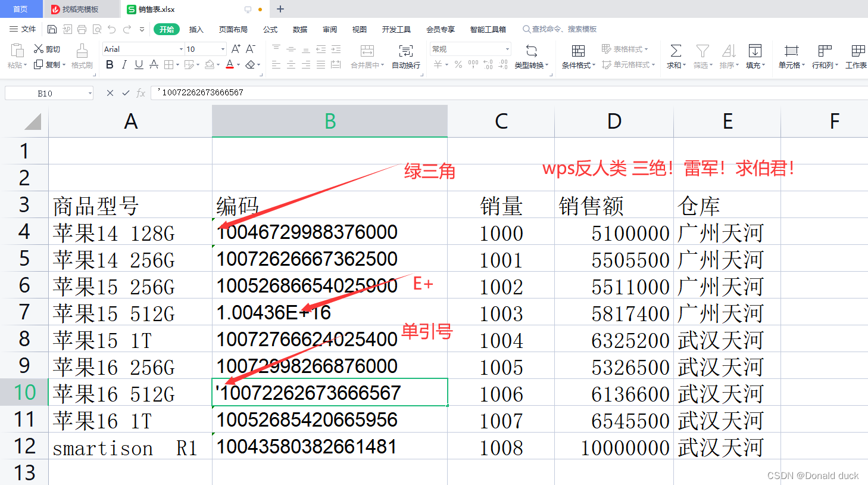Click the Decrease Indent icon
This screenshot has width=868, height=485.
[321, 49]
